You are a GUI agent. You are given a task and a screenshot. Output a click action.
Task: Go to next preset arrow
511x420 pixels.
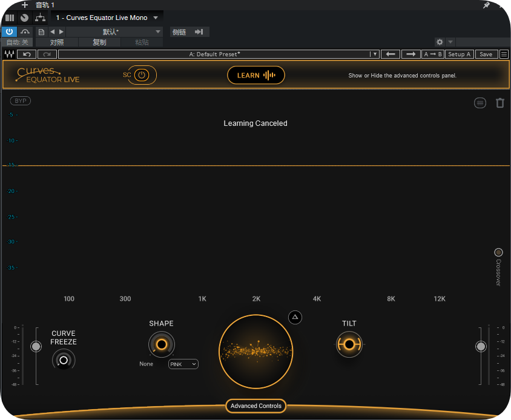coord(61,32)
